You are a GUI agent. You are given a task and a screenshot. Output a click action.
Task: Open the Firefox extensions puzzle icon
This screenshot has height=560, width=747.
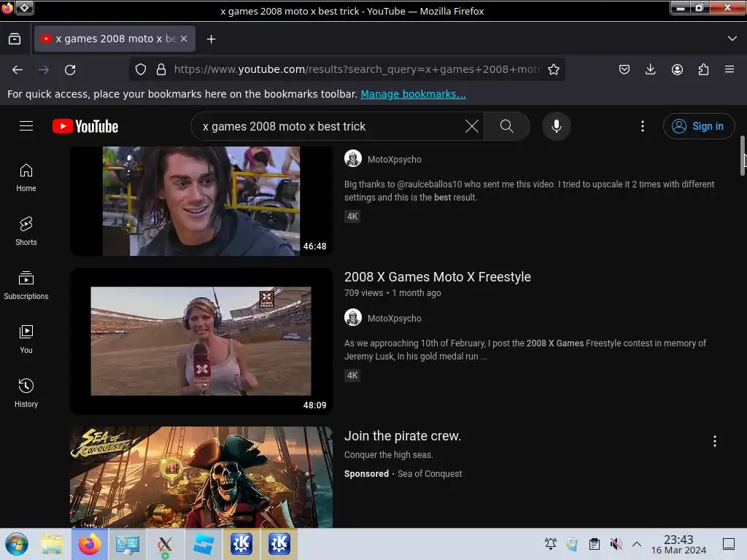point(703,69)
